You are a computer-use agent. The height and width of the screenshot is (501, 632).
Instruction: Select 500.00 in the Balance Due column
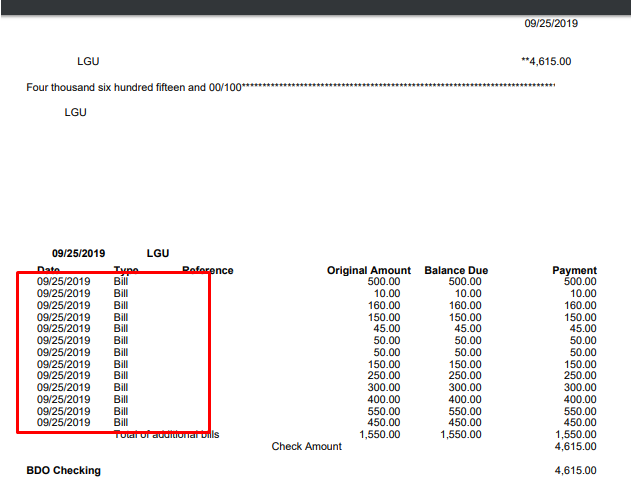(x=465, y=281)
